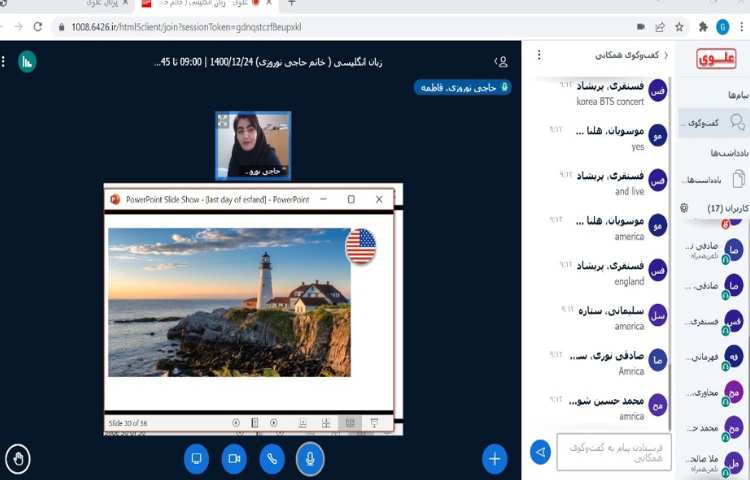Select public chat item in sidebar
750x480 pixels.
pyautogui.click(x=712, y=123)
